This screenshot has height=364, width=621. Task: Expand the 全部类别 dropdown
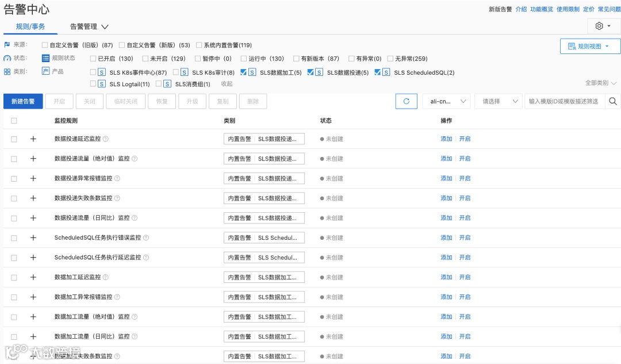pyautogui.click(x=601, y=83)
